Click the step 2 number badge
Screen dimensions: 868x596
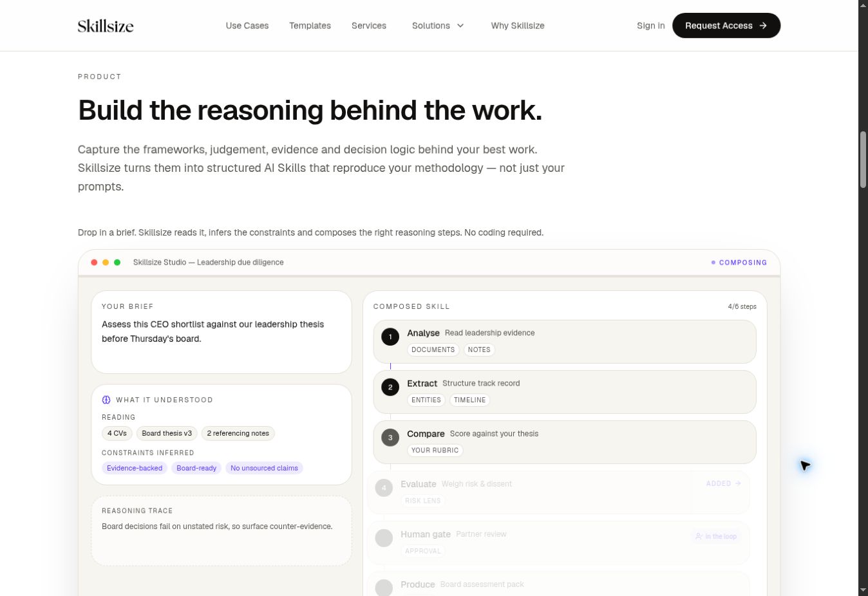click(390, 387)
